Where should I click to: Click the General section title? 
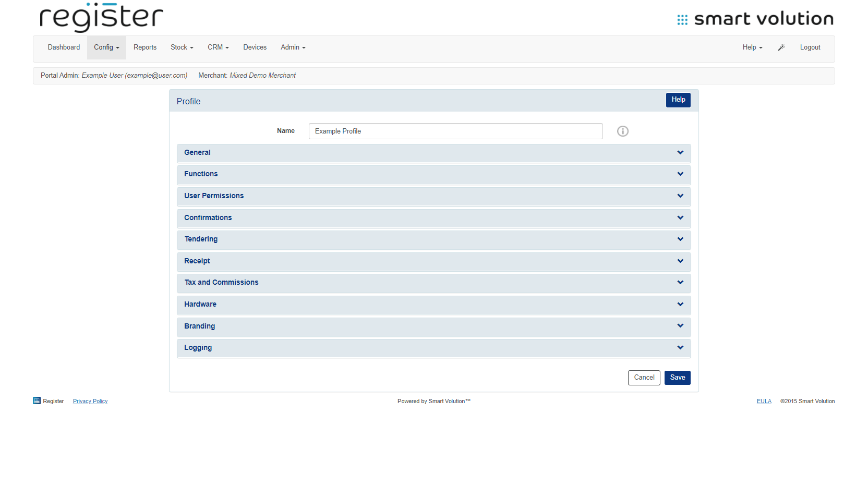pos(197,153)
